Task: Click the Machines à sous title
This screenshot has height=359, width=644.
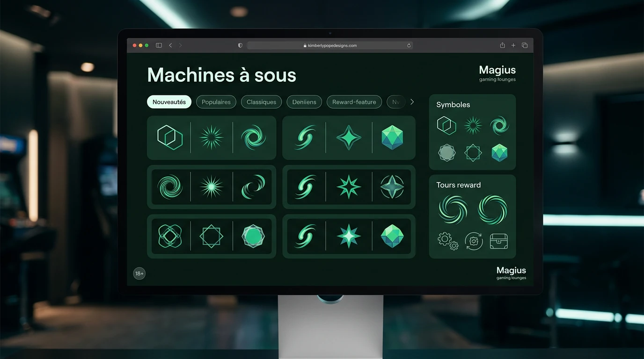Action: pos(221,75)
